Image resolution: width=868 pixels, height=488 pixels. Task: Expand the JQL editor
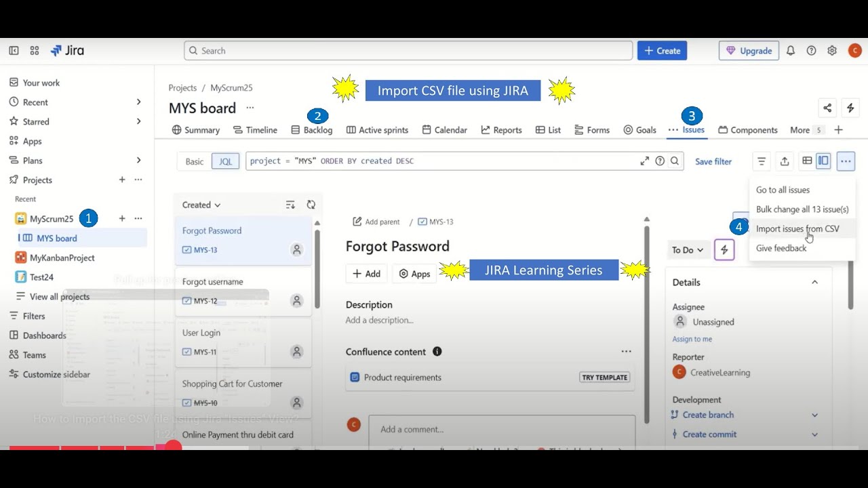[644, 161]
